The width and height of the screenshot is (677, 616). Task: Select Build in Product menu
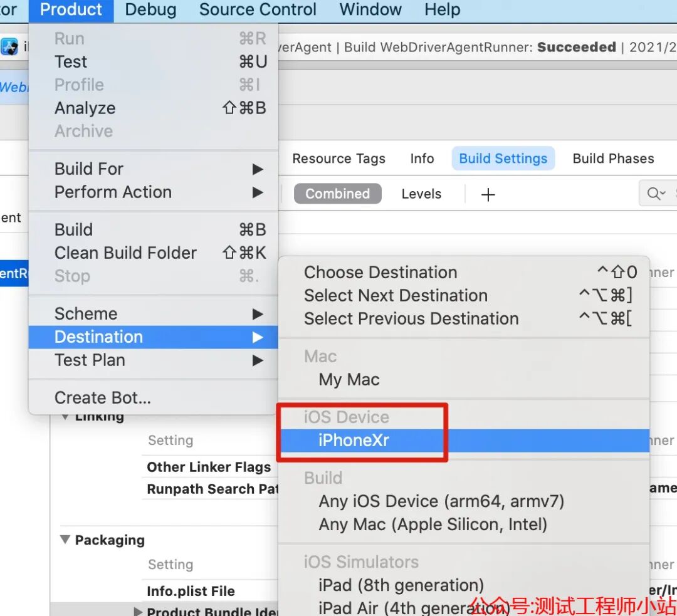[x=154, y=229]
